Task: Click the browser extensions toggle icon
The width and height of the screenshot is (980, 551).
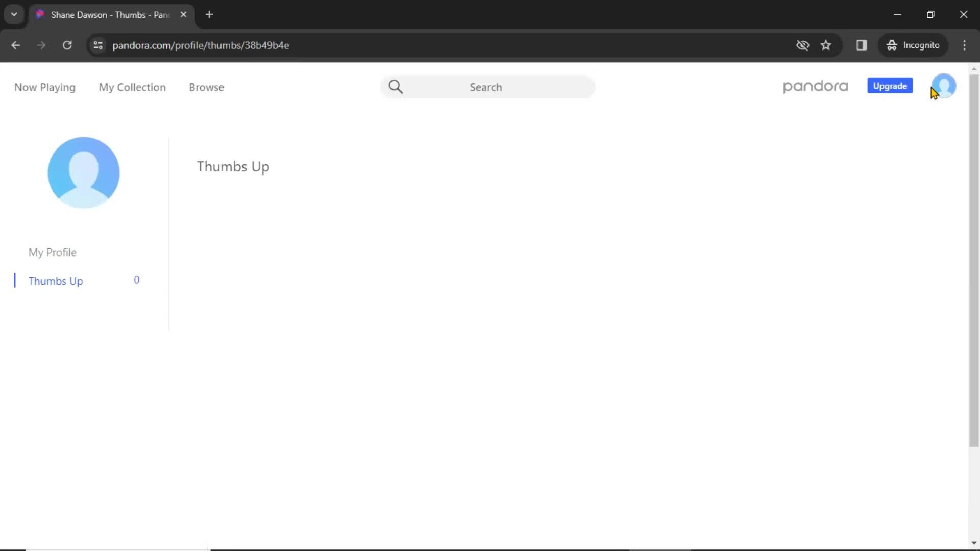Action: click(861, 45)
